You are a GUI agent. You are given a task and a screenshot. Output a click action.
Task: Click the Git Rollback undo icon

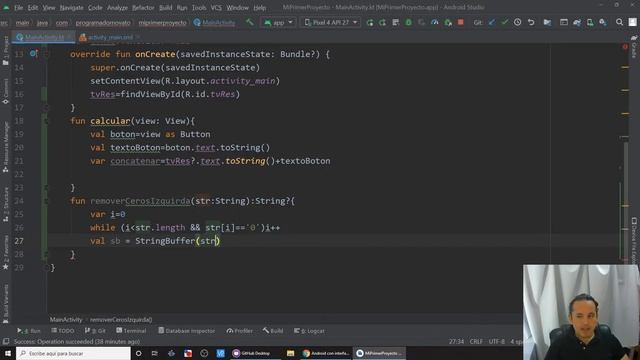[x=531, y=22]
